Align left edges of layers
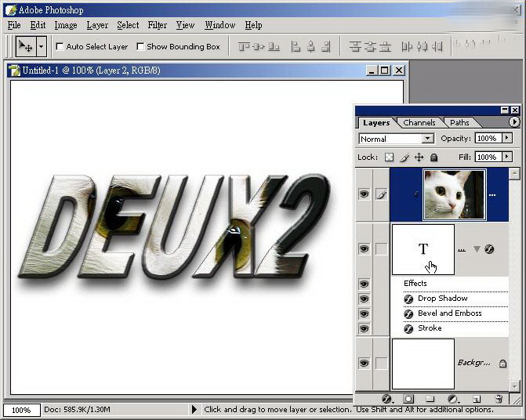This screenshot has height=420, width=526. click(x=296, y=46)
